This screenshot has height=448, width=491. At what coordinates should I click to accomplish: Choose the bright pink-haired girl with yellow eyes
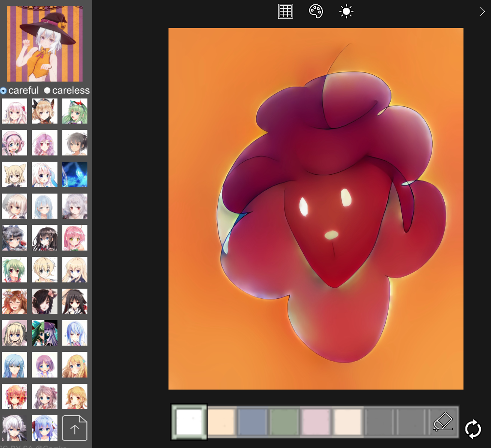tap(74, 238)
